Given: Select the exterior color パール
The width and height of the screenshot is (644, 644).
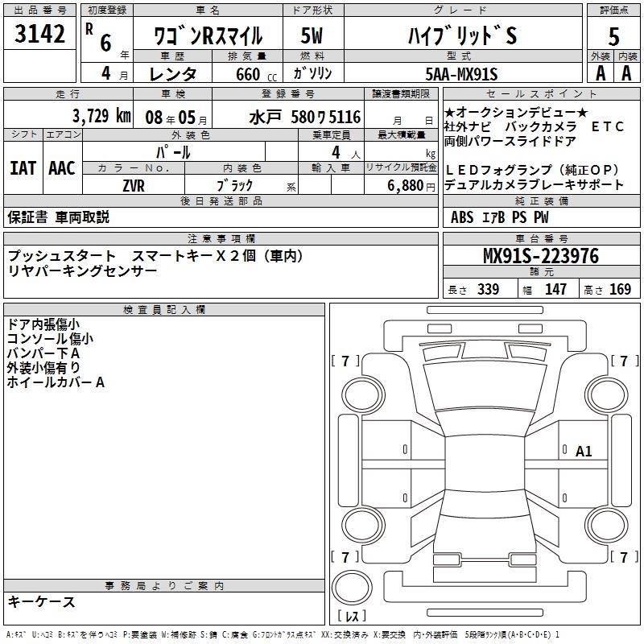Looking at the screenshot, I should tap(173, 153).
